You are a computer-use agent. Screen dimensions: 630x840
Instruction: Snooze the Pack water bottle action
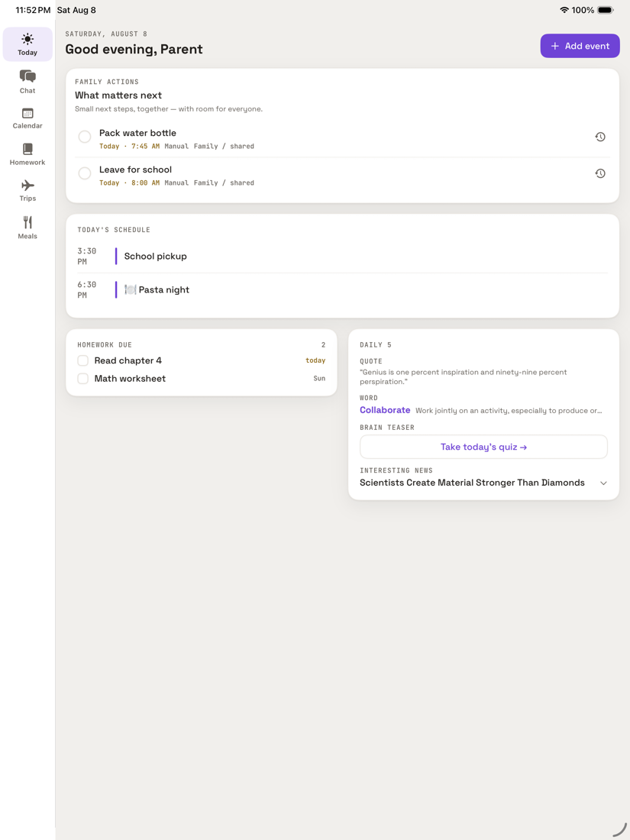pos(600,137)
